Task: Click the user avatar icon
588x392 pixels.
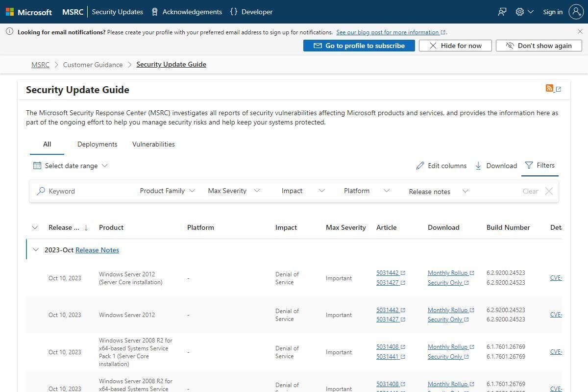Action: (576, 12)
